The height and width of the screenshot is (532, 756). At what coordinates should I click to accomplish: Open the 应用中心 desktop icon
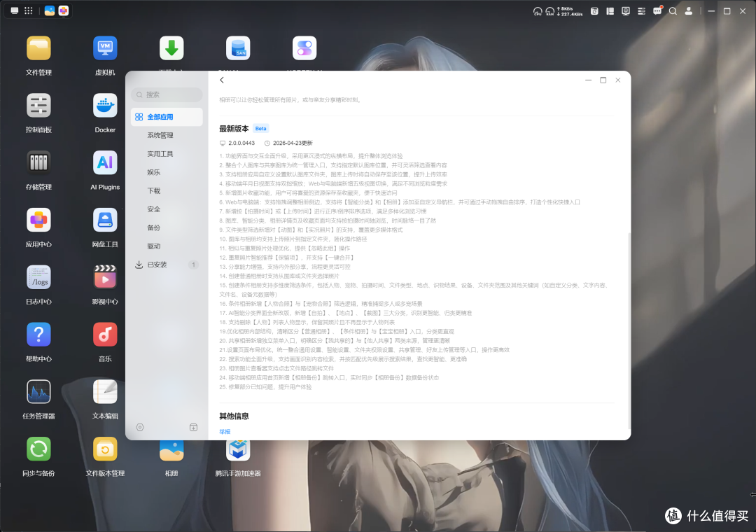[38, 220]
